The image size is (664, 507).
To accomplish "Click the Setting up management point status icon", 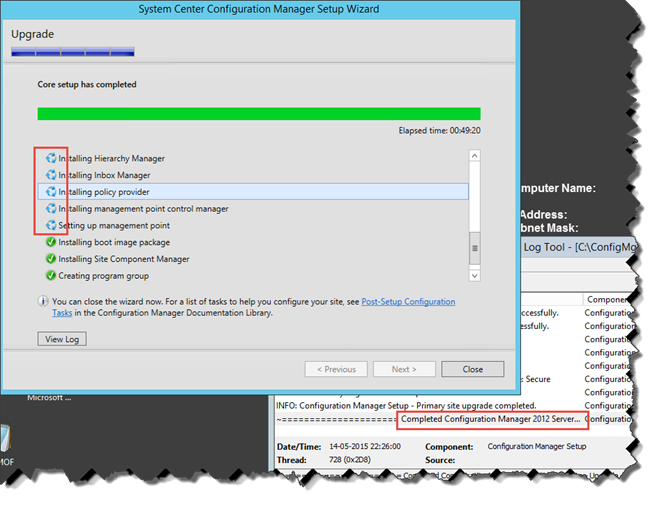I will pos(51,225).
